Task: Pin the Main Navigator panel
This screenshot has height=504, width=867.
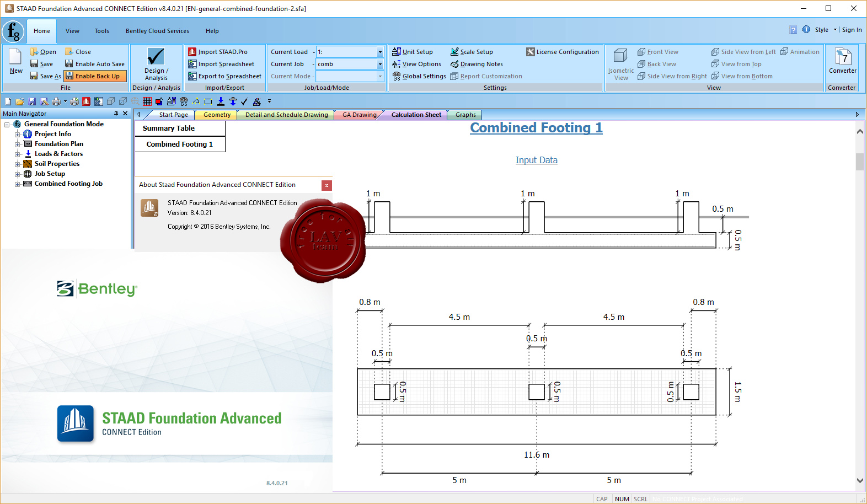Action: coord(116,114)
